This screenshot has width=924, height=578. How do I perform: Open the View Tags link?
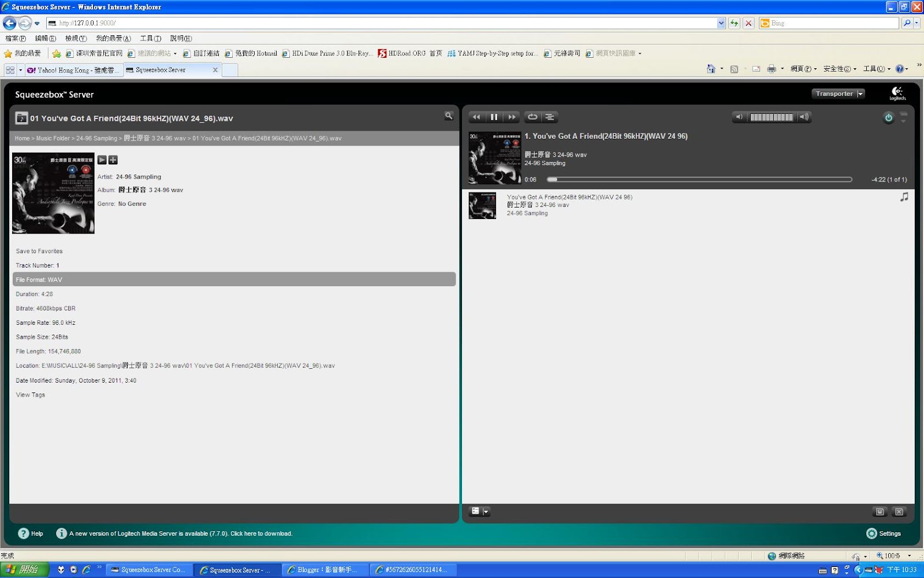click(31, 395)
